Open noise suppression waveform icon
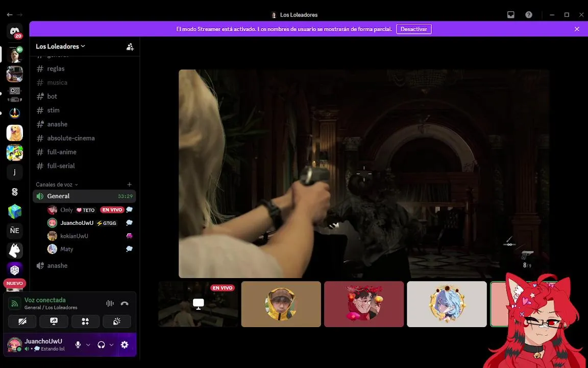Image resolution: width=588 pixels, height=368 pixels. (110, 304)
